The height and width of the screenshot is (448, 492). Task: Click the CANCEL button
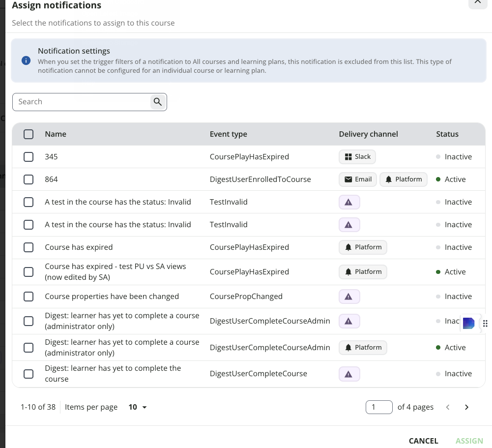423,441
